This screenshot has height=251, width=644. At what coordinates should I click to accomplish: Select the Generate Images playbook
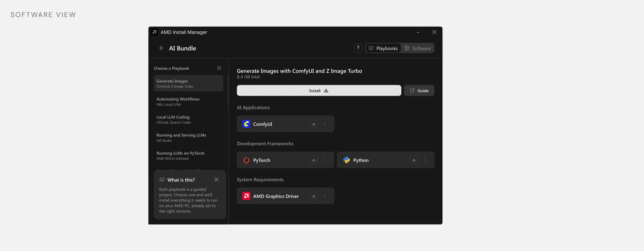click(188, 83)
